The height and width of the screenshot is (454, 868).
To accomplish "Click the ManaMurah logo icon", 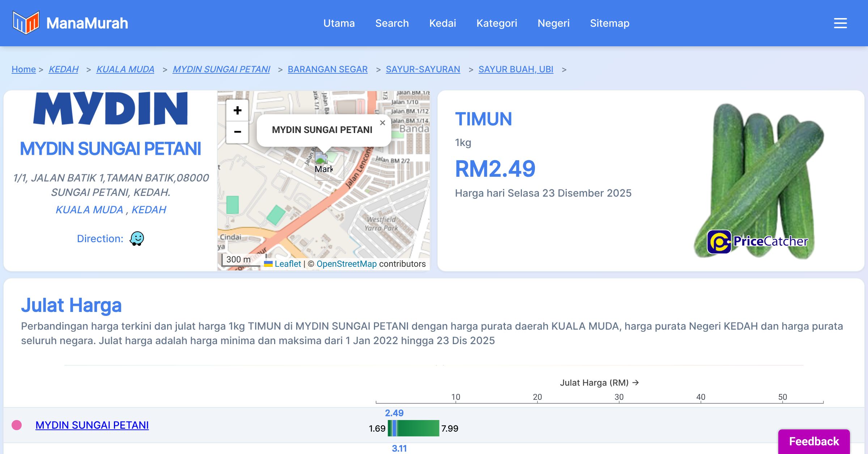I will [26, 23].
